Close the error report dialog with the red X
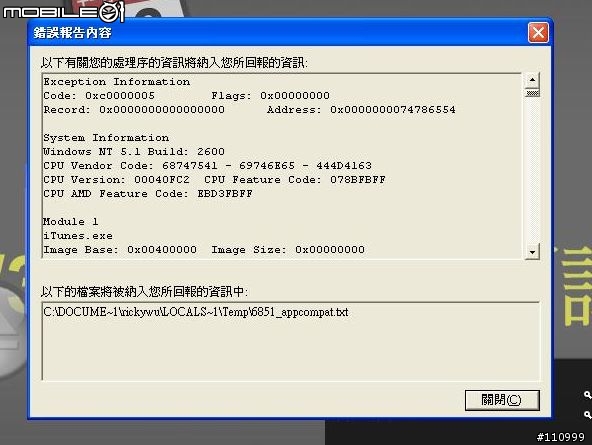Image resolution: width=592 pixels, height=445 pixels. [538, 33]
